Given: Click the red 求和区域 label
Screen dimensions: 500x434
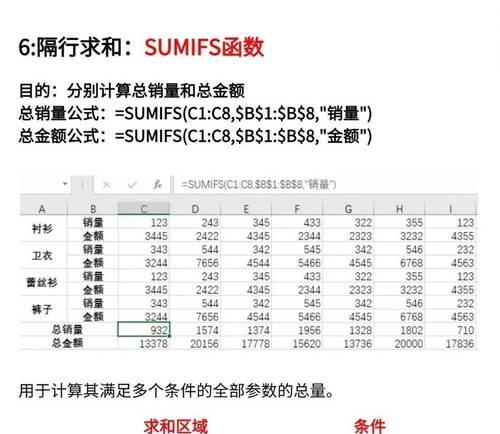Looking at the screenshot, I should coord(176,426).
